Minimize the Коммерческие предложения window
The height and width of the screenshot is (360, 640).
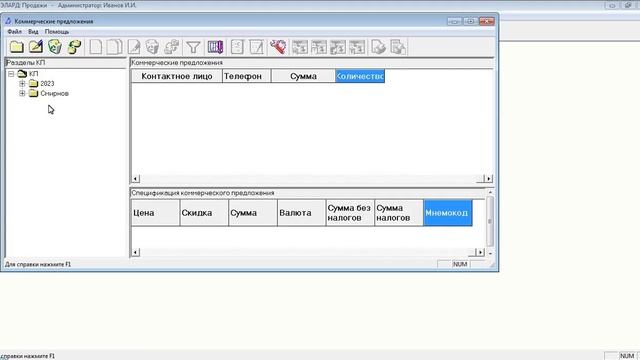click(455, 21)
